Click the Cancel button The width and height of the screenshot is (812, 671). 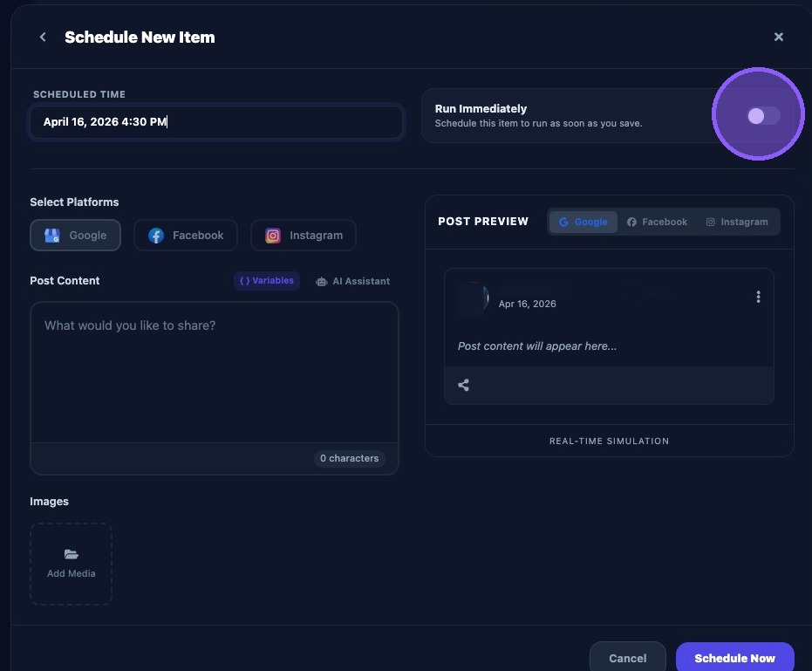[628, 658]
